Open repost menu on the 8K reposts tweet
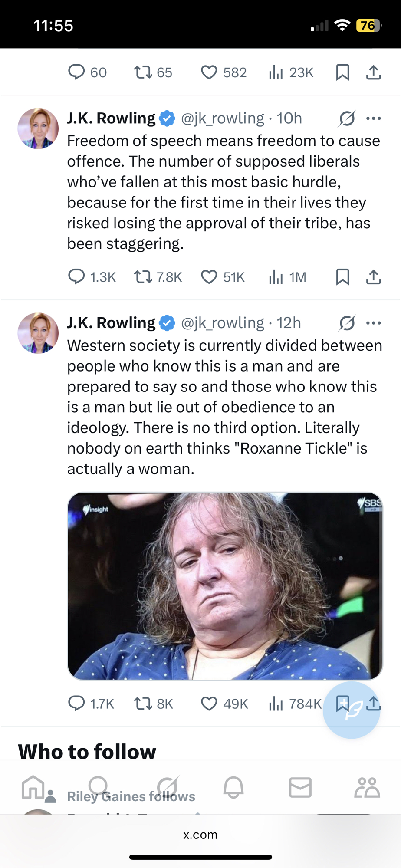 142,703
